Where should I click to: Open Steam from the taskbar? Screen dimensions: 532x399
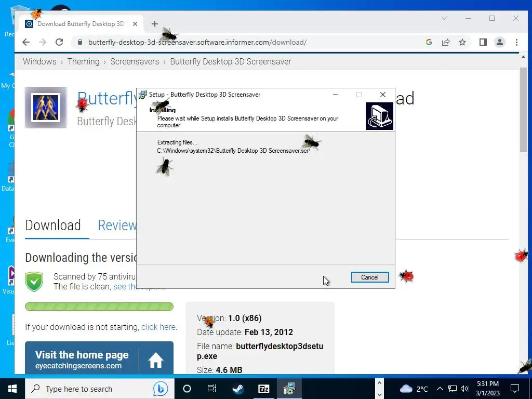[x=238, y=389]
